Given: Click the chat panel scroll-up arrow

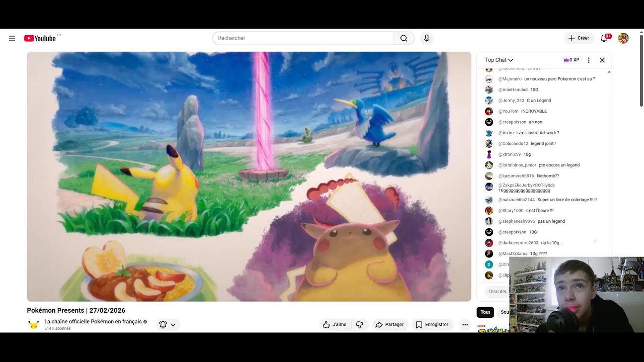Looking at the screenshot, I should (x=609, y=72).
